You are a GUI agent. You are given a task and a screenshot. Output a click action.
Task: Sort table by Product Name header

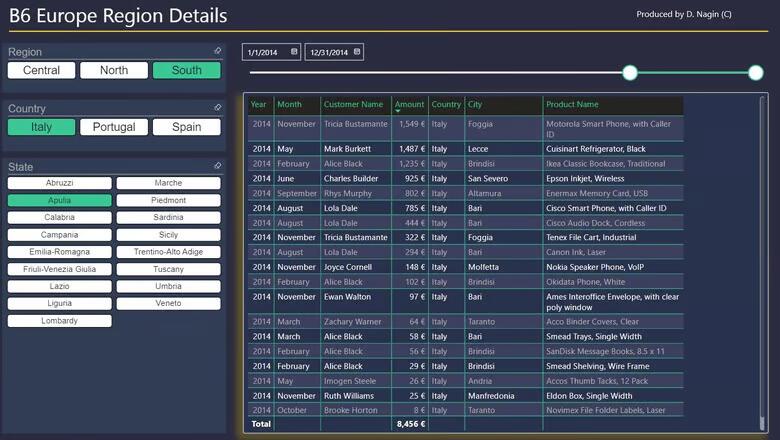(573, 104)
